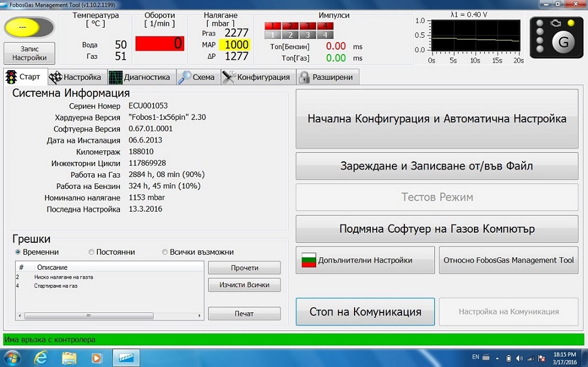Image resolution: width=588 pixels, height=367 pixels.
Task: Select the Постоянни errors radio button
Action: 91,252
